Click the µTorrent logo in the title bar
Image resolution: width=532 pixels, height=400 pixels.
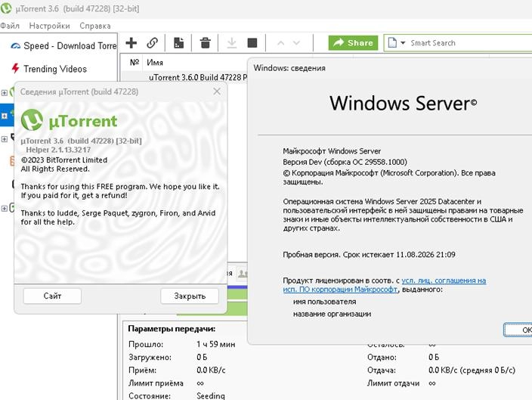coord(6,8)
